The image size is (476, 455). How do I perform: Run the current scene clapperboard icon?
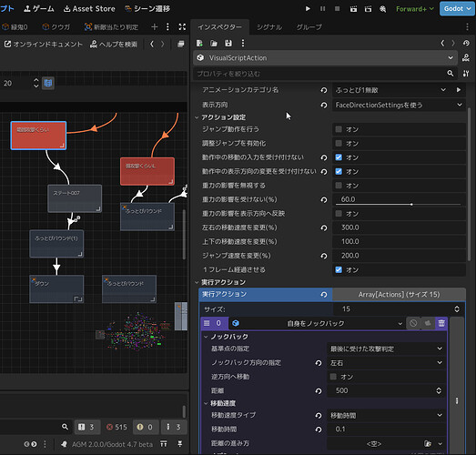353,9
